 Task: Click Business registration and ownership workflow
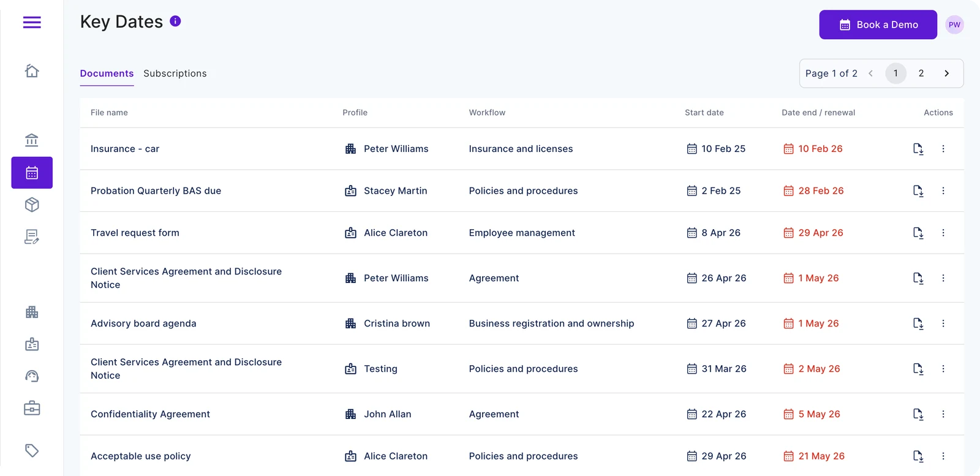click(x=552, y=323)
